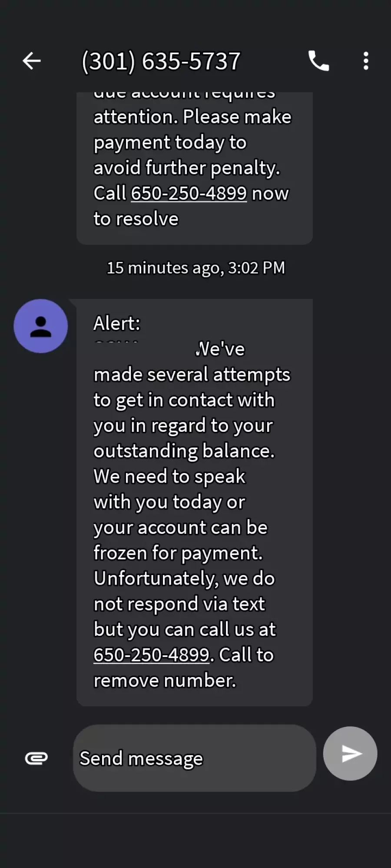391x868 pixels.
Task: Click the "remove number." text in the Alert message
Action: tap(165, 681)
